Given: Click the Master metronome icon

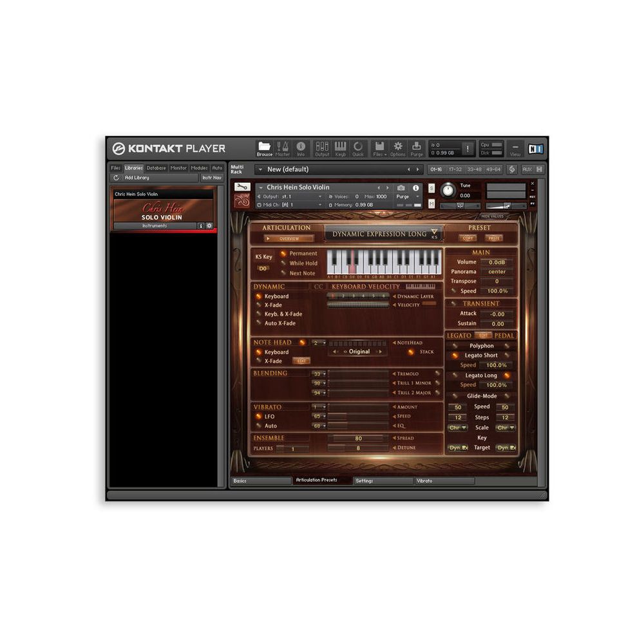Looking at the screenshot, I should (x=283, y=149).
